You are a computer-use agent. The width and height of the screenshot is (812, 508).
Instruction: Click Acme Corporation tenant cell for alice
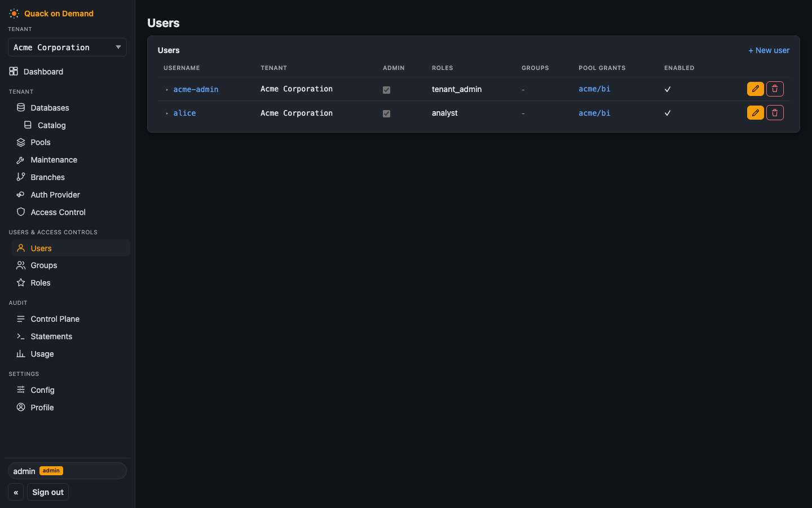pyautogui.click(x=297, y=113)
